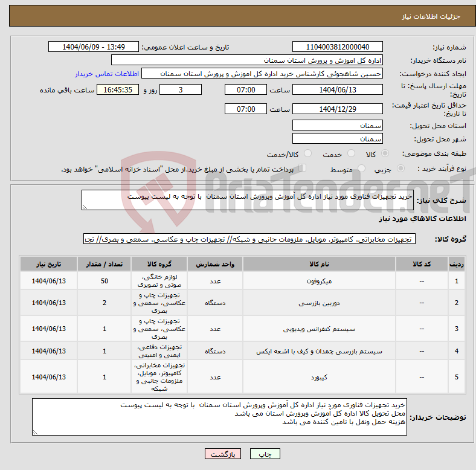Image resolution: width=476 pixels, height=470 pixels.
Task: Click the تاریخ نیاز column header
Action: 48,264
